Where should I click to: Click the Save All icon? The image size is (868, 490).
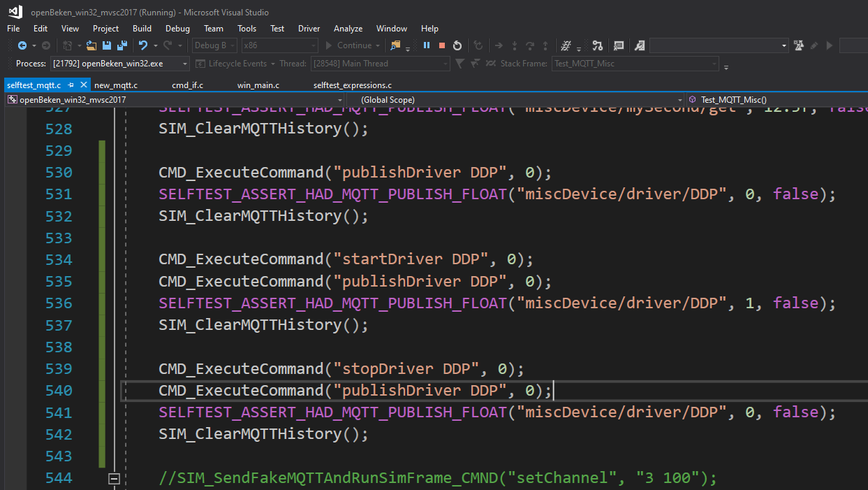coord(122,45)
